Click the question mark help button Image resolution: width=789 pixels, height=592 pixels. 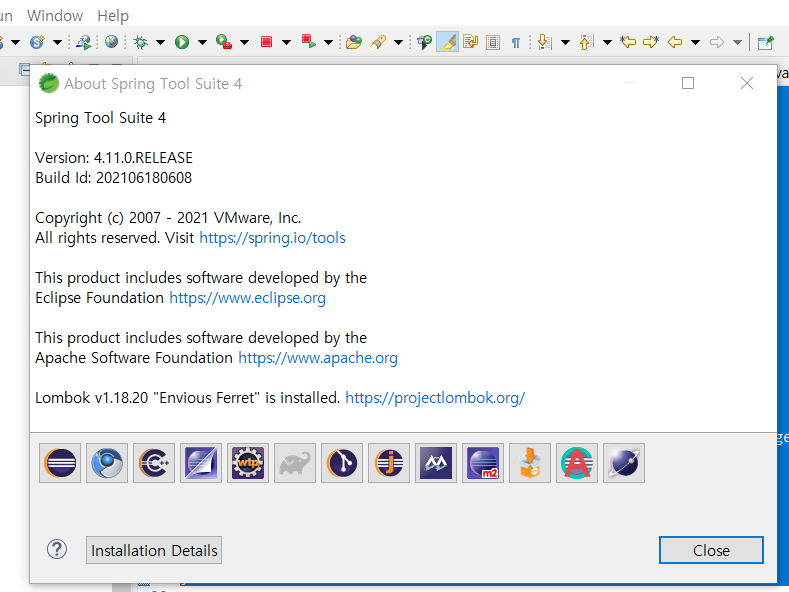click(57, 549)
